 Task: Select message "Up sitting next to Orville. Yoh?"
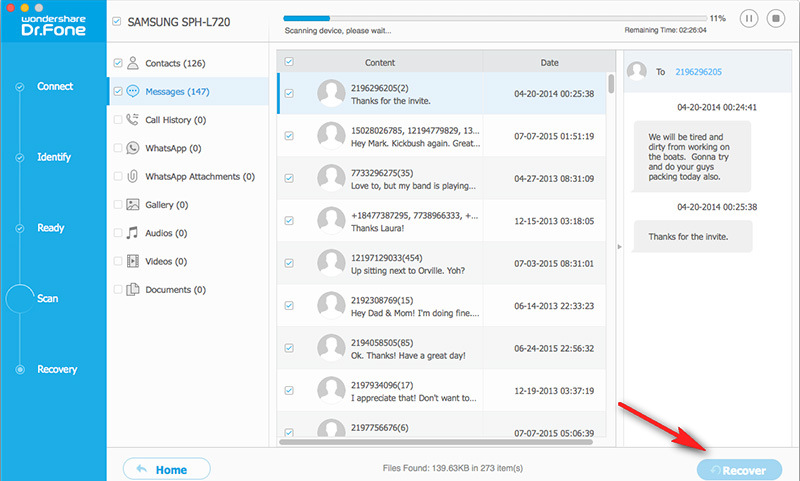tap(442, 263)
